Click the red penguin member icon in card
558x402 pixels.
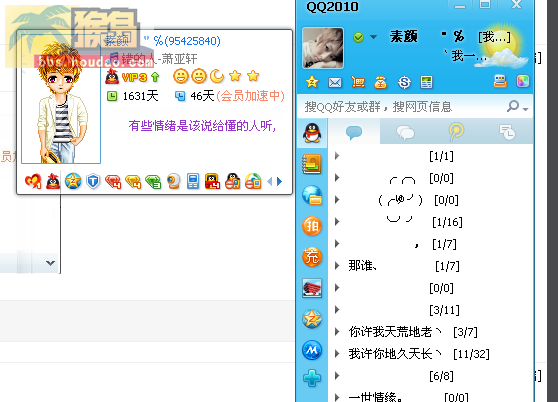[53, 181]
